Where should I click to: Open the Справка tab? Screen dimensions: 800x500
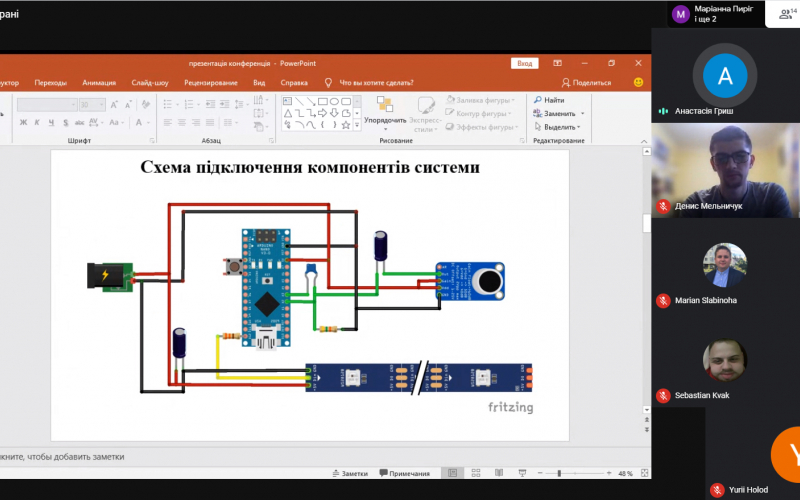tap(294, 83)
